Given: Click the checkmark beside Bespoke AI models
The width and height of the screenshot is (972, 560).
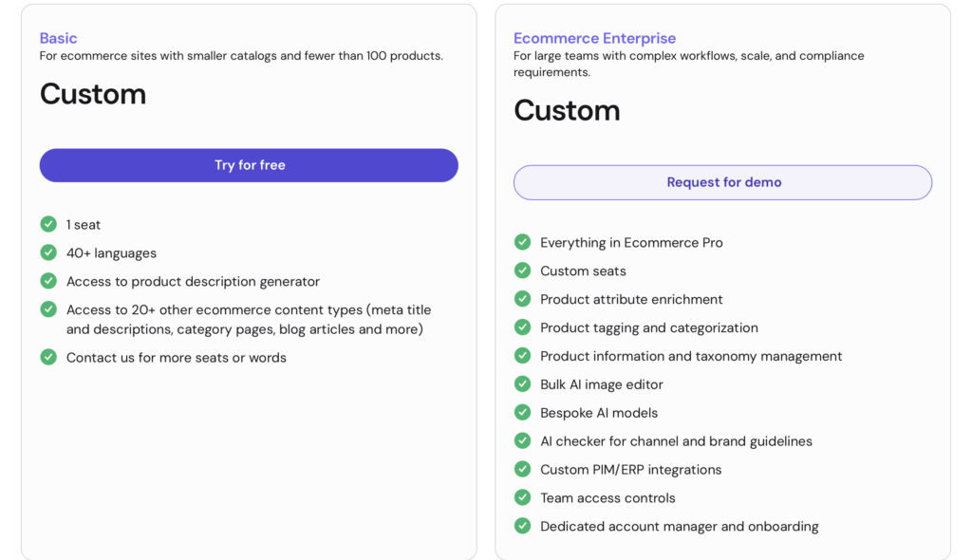Looking at the screenshot, I should (x=523, y=412).
